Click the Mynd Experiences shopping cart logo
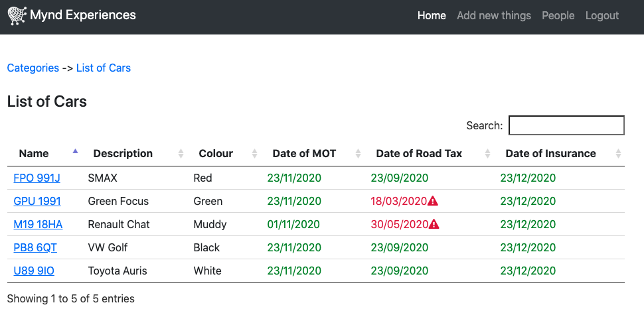Viewport: 644px width, 313px height. [17, 16]
